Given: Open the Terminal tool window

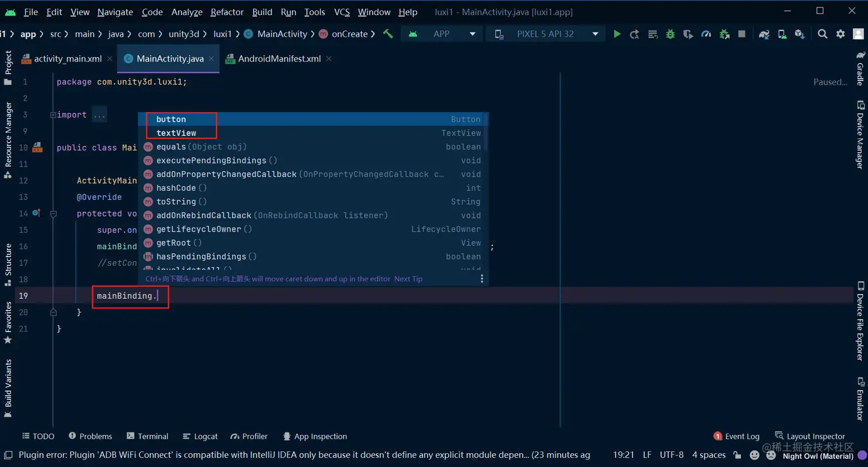Looking at the screenshot, I should coord(148,436).
